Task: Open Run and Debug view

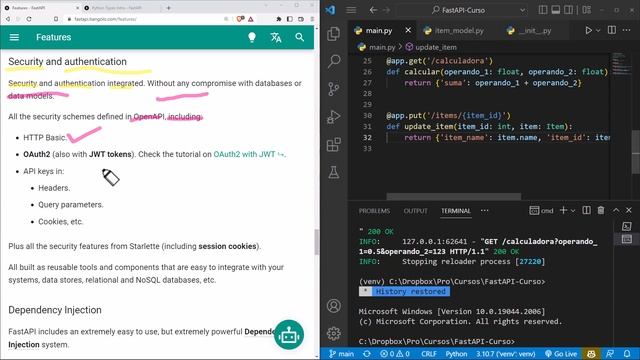Action: (x=333, y=117)
